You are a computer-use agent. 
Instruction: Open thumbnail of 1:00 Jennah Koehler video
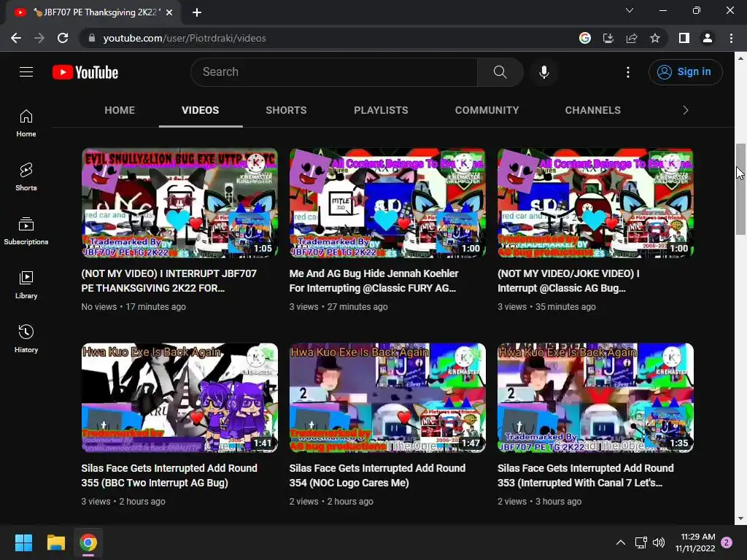(387, 203)
